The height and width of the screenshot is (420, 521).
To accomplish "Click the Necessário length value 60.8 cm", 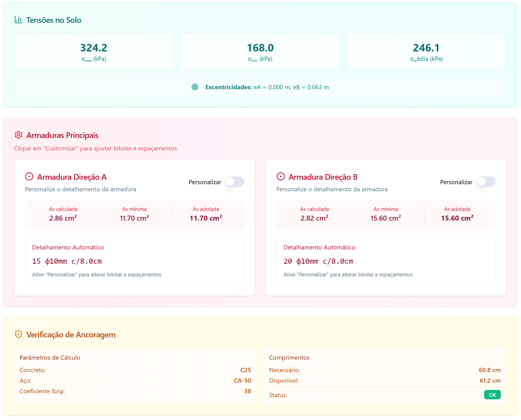I will coord(489,370).
